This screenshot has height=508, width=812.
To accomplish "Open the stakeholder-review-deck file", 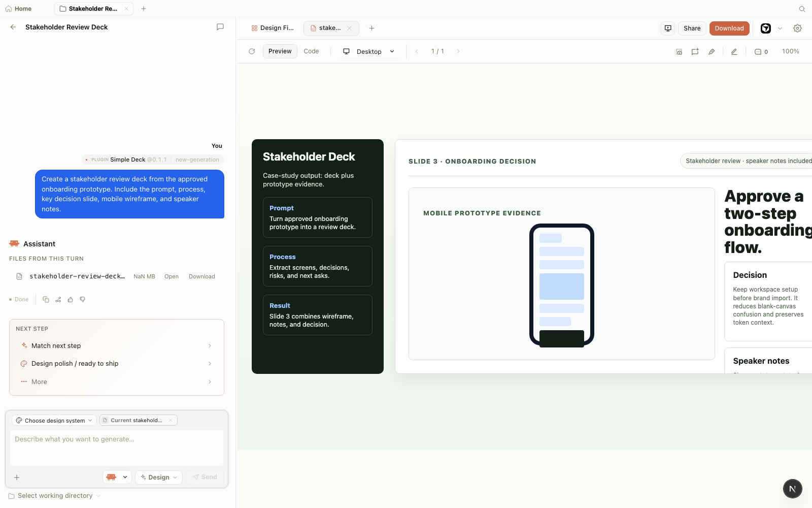I will click(x=172, y=277).
